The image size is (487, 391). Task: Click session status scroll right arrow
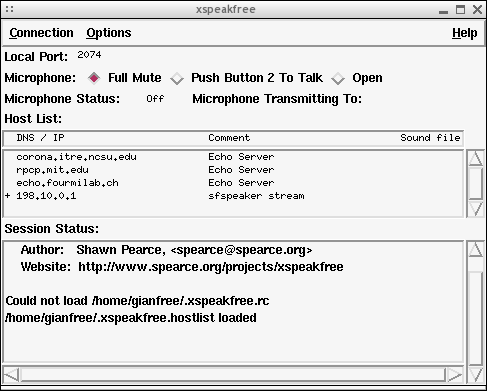pyautogui.click(x=455, y=375)
